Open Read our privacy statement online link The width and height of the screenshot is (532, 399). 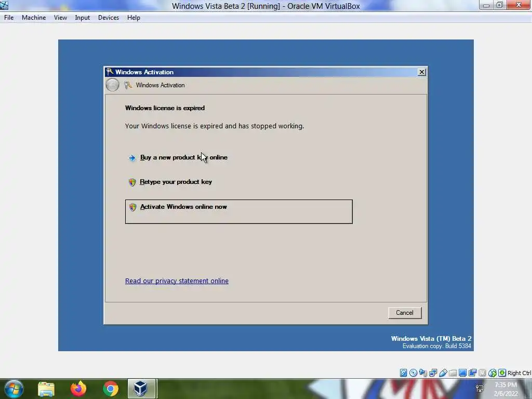(177, 281)
